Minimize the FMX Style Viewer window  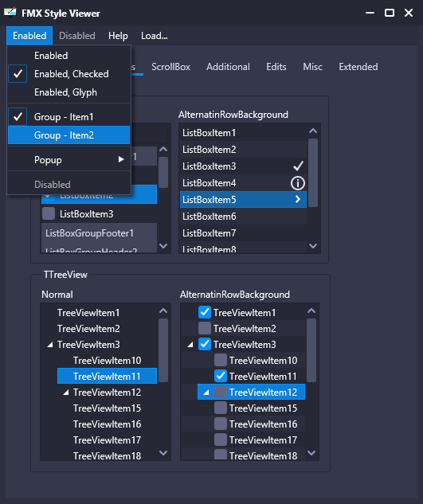click(370, 13)
